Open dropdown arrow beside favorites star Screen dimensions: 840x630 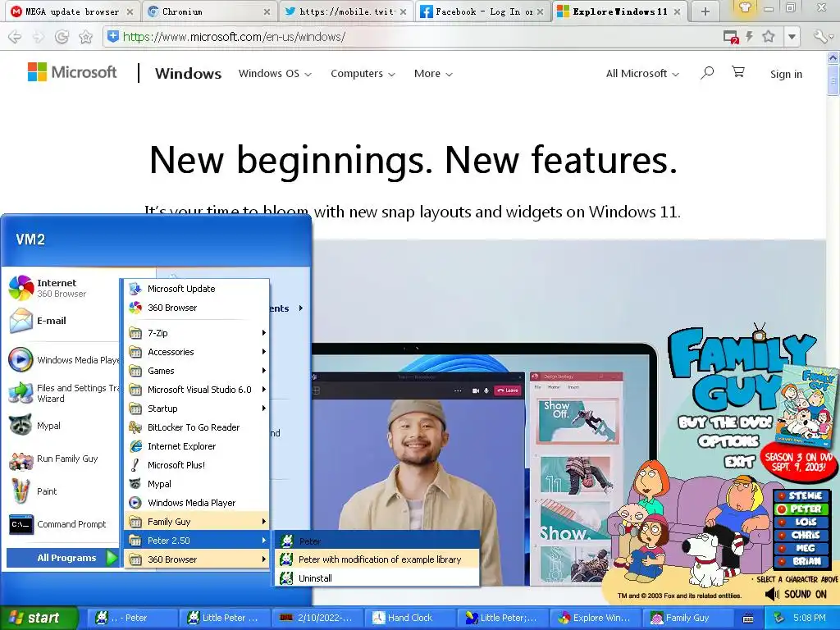point(792,37)
